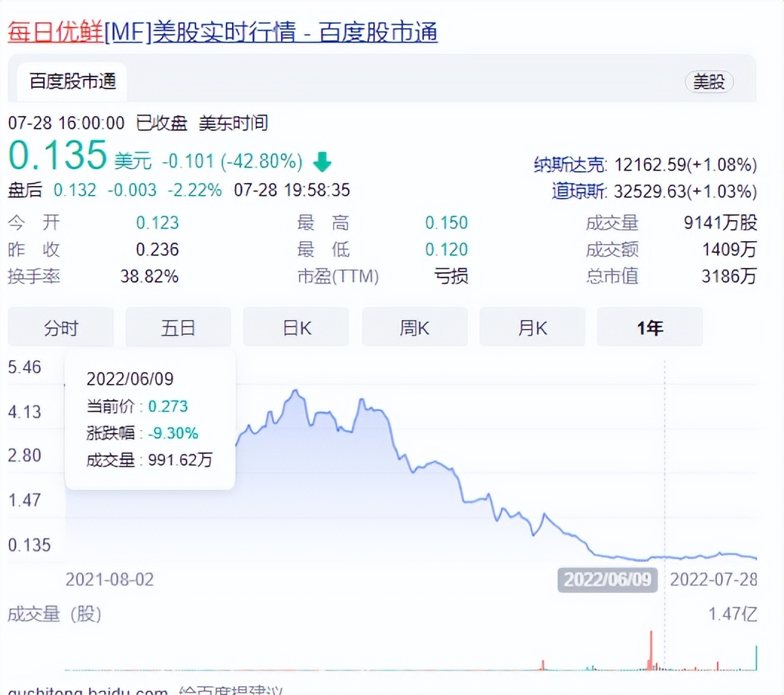Open the 五日 five-day chart view

(x=178, y=327)
